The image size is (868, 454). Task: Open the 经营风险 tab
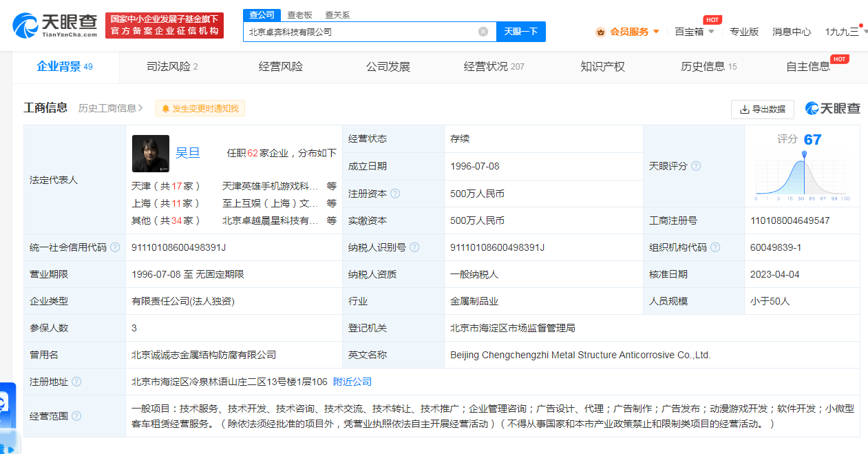point(281,67)
